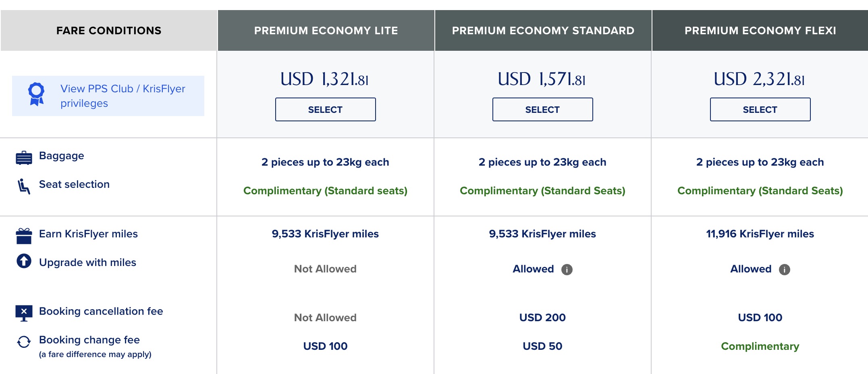Image resolution: width=868 pixels, height=374 pixels.
Task: Open info tooltip beside Standard upgrade Allowed
Action: tap(567, 270)
